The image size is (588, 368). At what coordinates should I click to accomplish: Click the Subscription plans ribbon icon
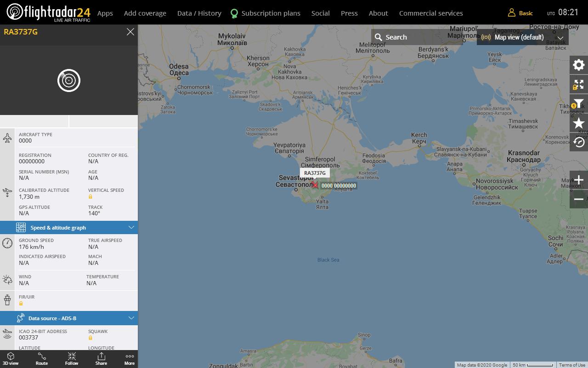click(234, 13)
